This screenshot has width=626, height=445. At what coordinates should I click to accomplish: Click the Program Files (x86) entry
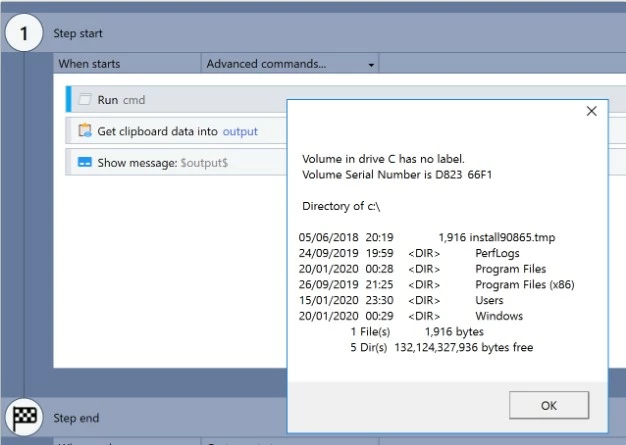[525, 285]
